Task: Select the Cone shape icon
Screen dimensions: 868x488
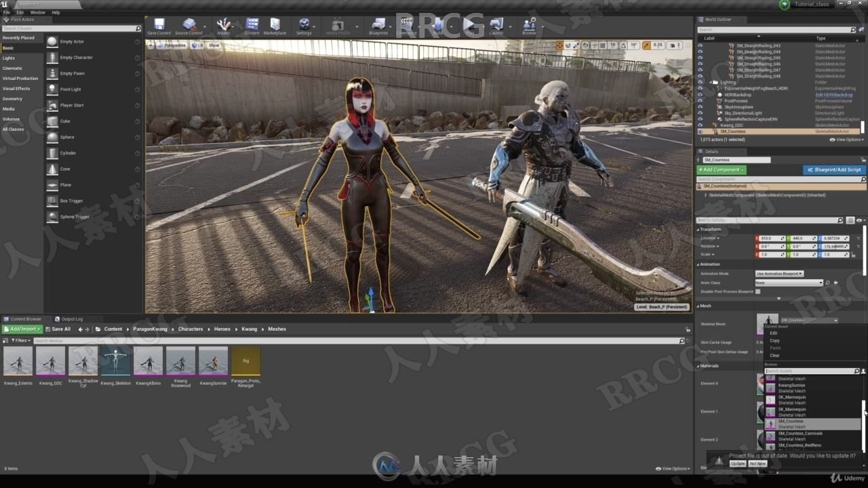Action: 52,169
